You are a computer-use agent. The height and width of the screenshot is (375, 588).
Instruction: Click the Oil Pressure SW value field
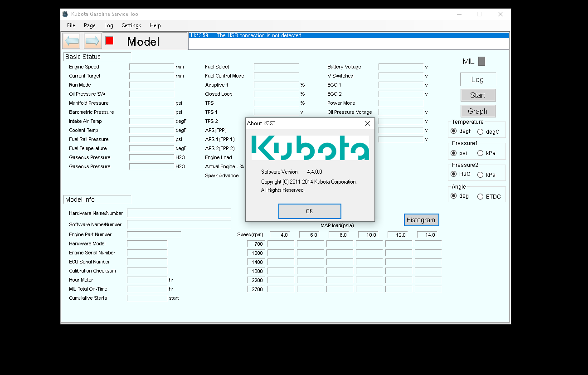pos(151,94)
